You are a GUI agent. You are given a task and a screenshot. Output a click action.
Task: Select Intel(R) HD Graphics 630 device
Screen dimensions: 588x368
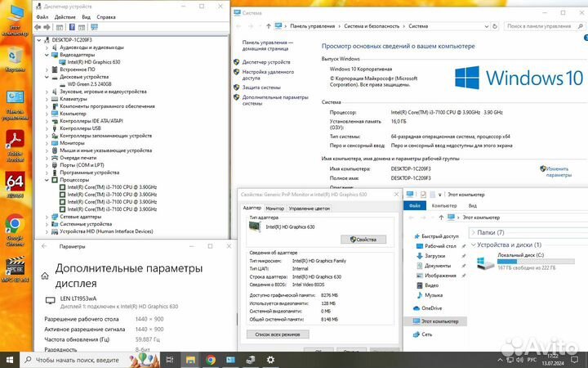[94, 62]
